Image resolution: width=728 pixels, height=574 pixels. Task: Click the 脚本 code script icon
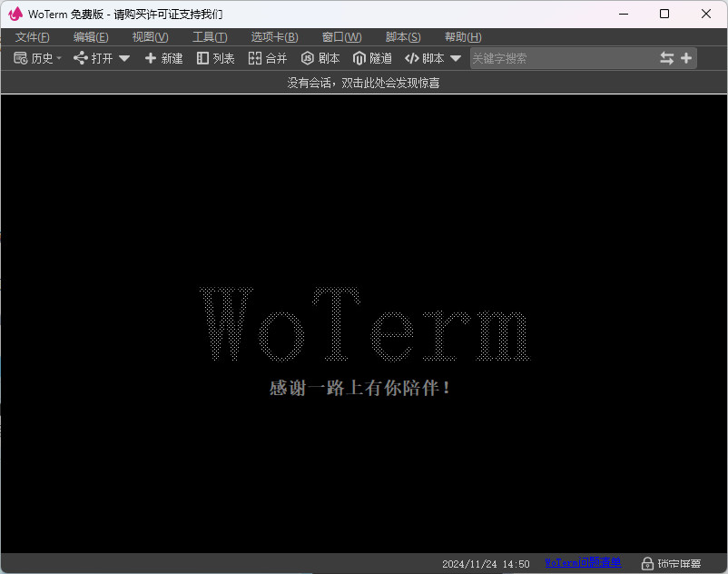click(x=412, y=58)
